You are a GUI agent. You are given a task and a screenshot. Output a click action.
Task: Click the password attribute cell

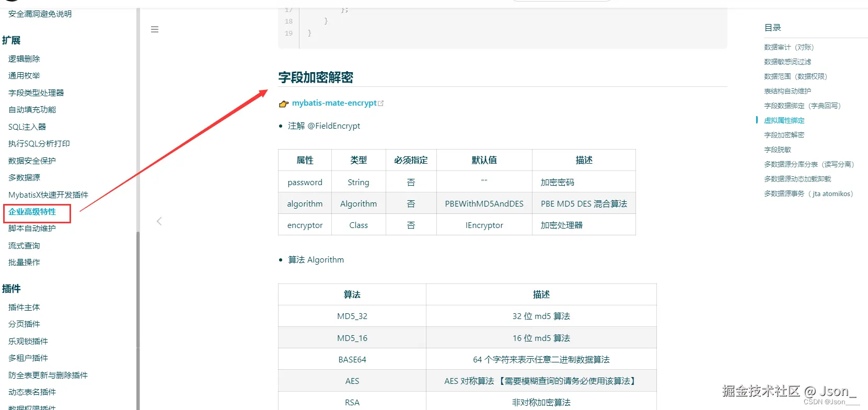click(x=305, y=182)
